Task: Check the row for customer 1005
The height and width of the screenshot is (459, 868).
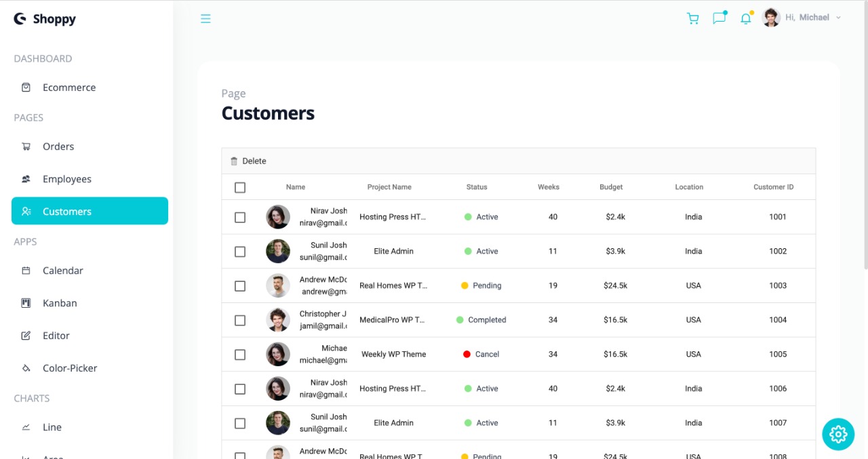Action: tap(240, 355)
